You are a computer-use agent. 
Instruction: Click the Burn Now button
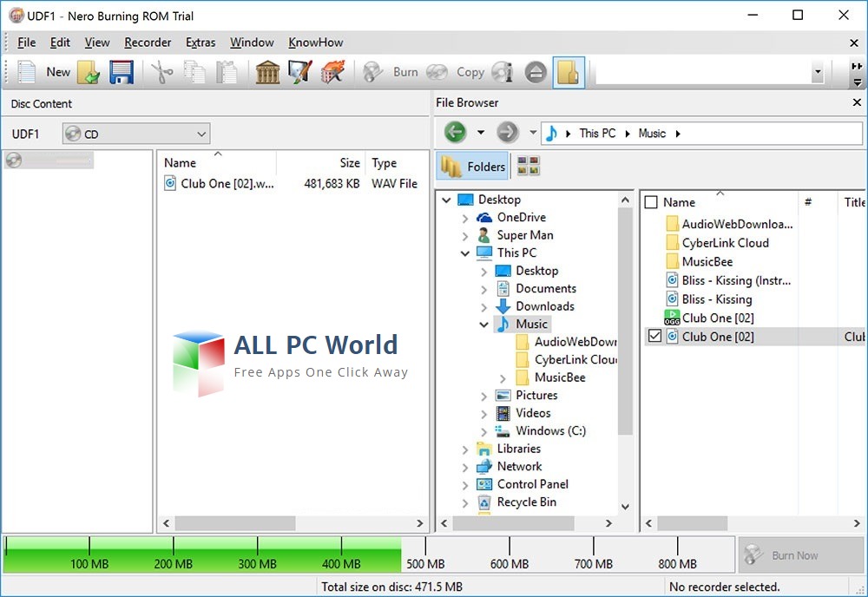tap(800, 555)
